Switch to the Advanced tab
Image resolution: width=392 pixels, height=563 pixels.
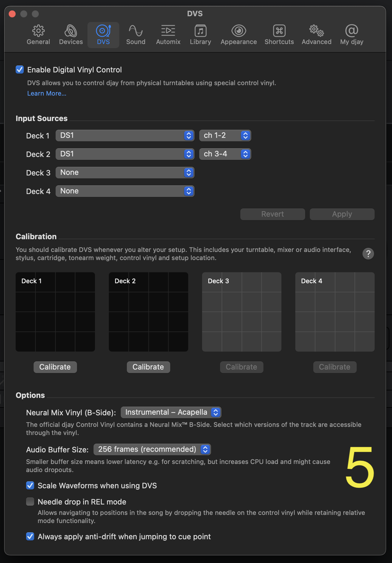[316, 35]
